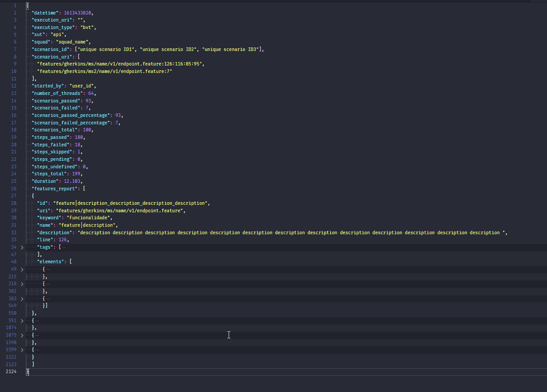Viewport: 547px width, 392px height.
Task: Expand the collapsed object at line 216
Action: pyautogui.click(x=22, y=283)
